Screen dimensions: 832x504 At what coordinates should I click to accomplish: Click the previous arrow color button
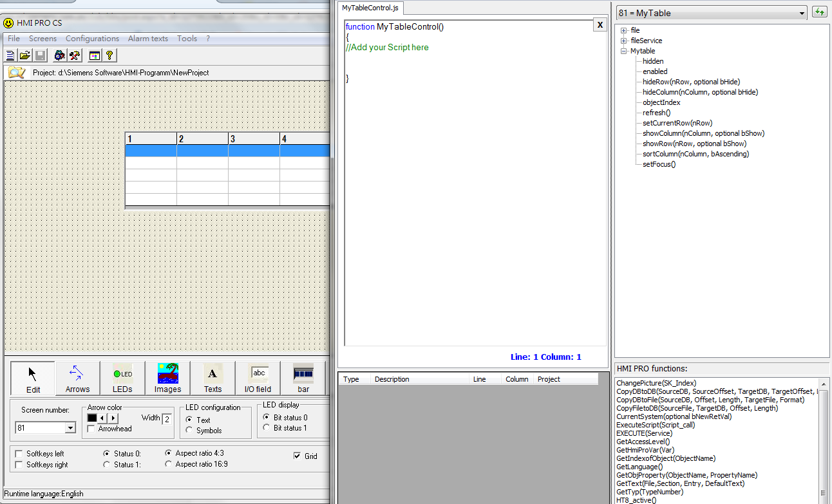(102, 418)
